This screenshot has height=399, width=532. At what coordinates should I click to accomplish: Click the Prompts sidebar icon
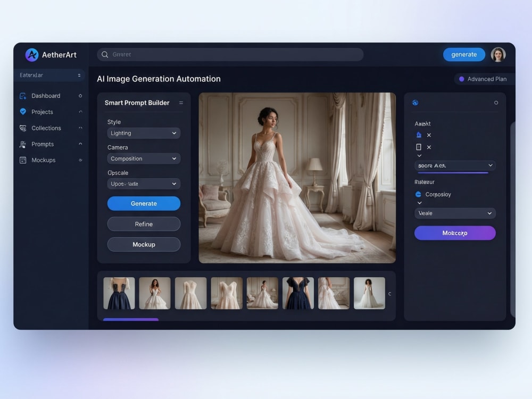click(23, 144)
